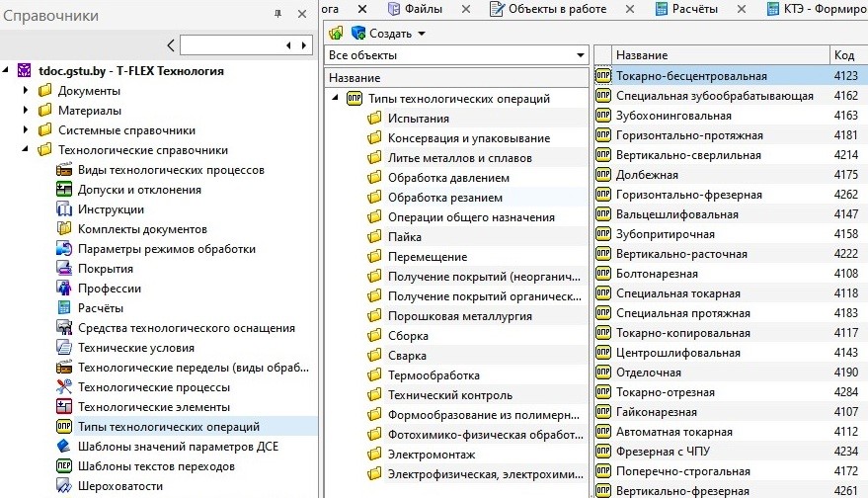Close the Справочники panel
The image size is (868, 498).
coord(302,15)
